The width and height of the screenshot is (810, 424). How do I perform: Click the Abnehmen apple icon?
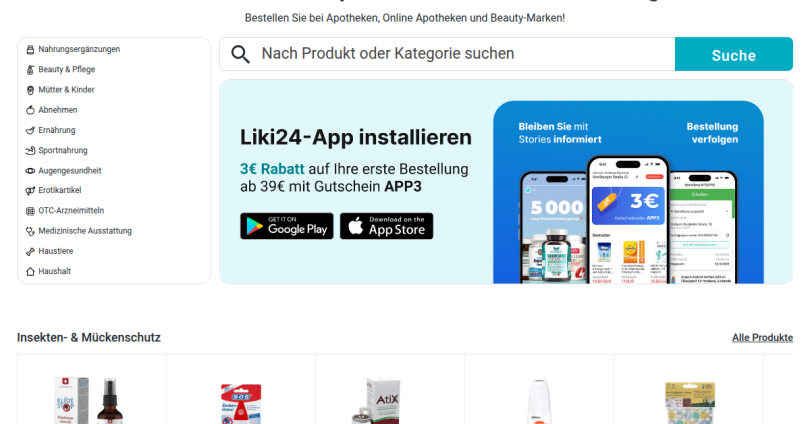(30, 110)
